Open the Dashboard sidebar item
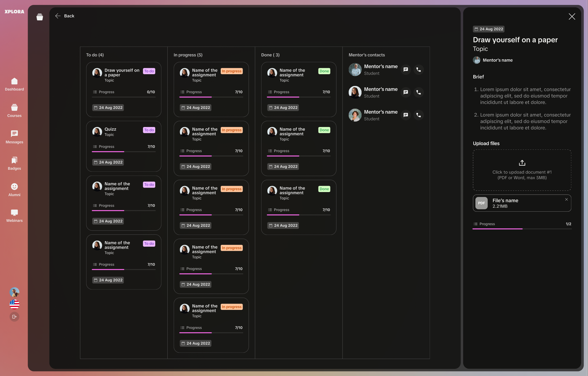Screen dimensions: 588x376 [14, 84]
